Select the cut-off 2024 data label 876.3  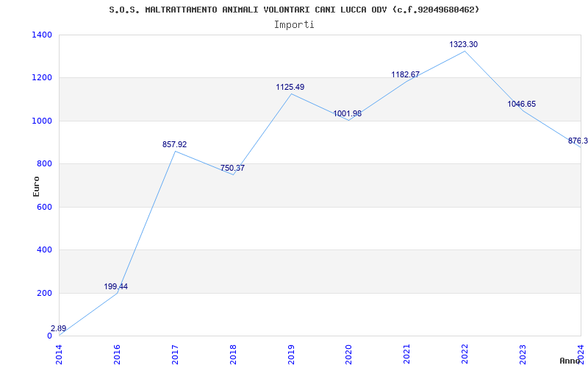pos(578,141)
